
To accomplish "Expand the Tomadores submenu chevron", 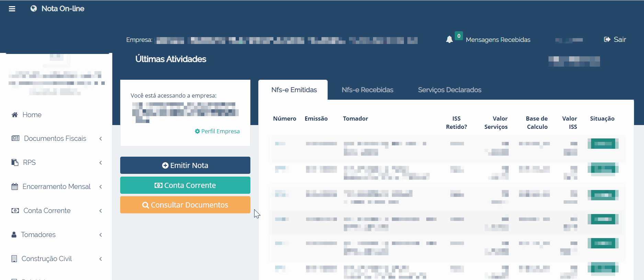I will [x=101, y=235].
